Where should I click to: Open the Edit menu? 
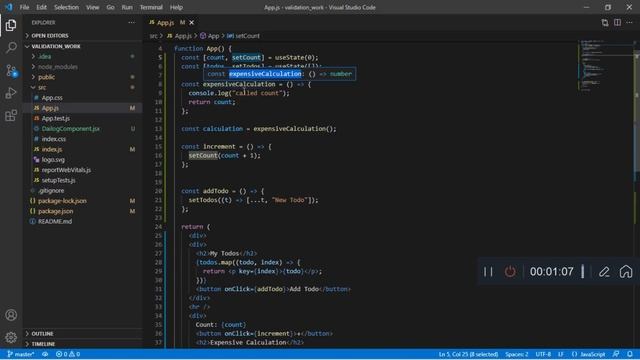[x=41, y=7]
